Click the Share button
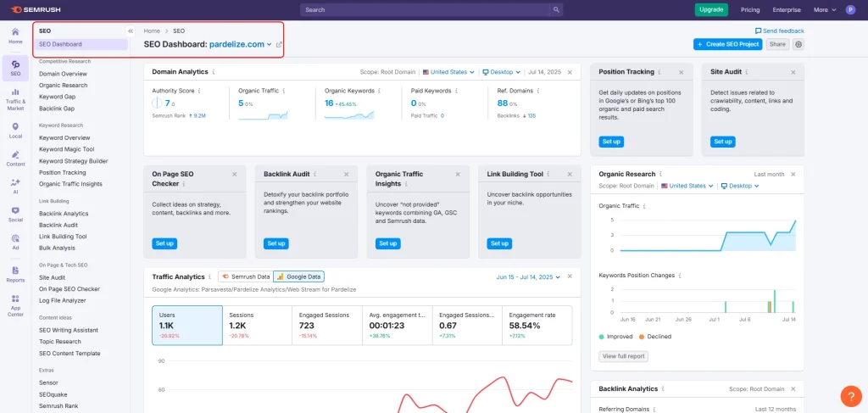This screenshot has height=413, width=868. coord(777,44)
